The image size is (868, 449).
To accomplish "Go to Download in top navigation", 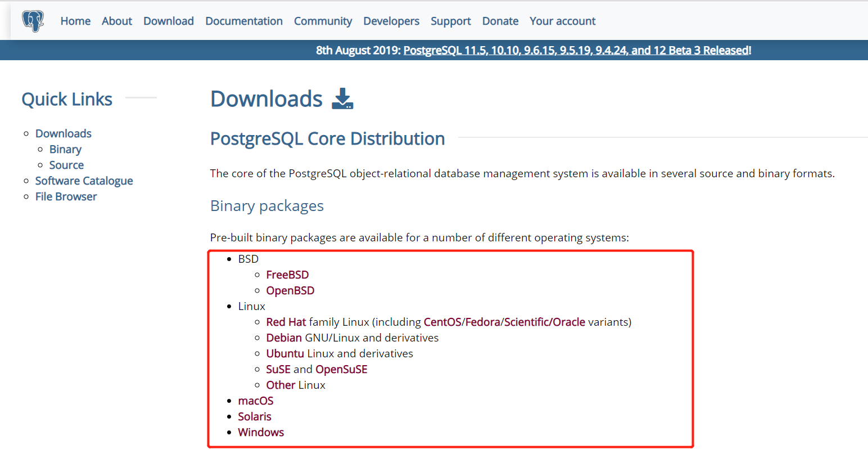I will [169, 21].
